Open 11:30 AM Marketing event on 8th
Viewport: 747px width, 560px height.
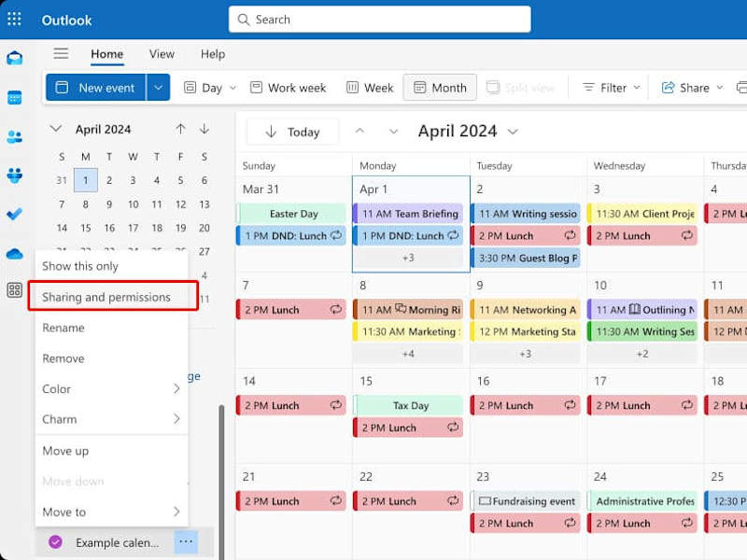tap(408, 332)
